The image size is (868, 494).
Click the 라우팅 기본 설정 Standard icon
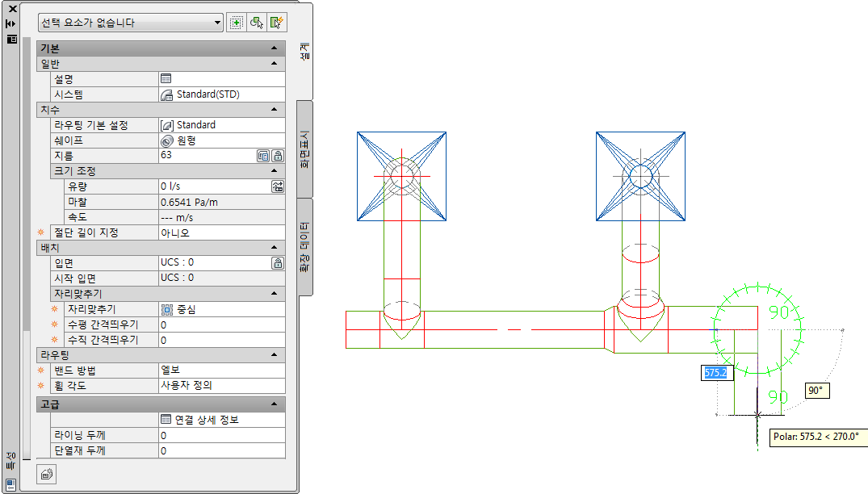(x=166, y=125)
